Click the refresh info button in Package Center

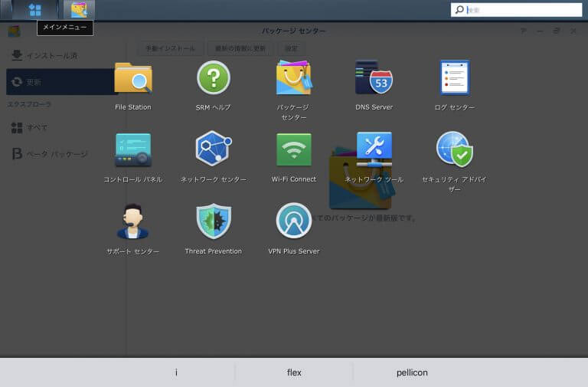(x=240, y=48)
